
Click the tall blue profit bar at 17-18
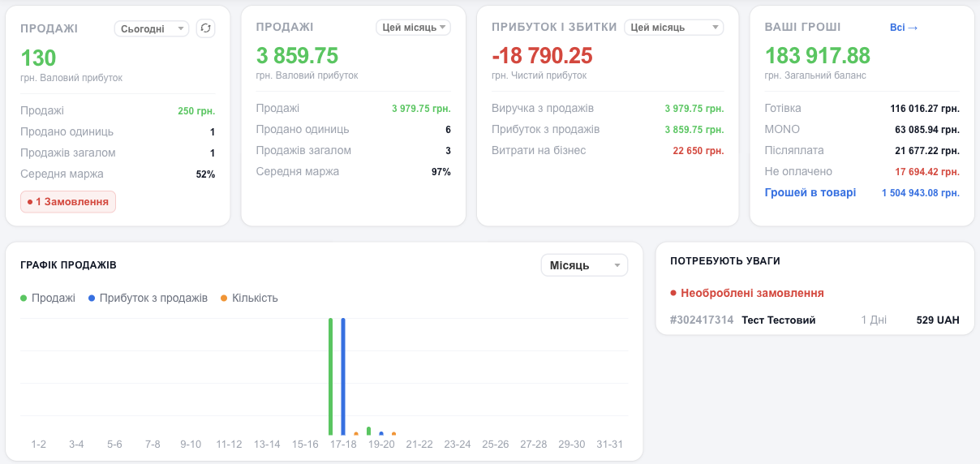[x=343, y=376]
